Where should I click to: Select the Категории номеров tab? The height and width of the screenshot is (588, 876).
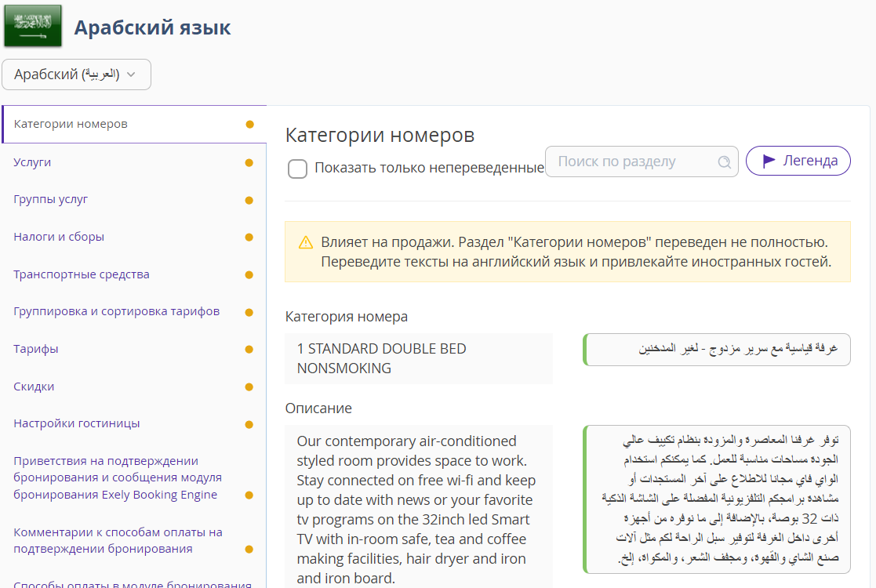tap(134, 124)
